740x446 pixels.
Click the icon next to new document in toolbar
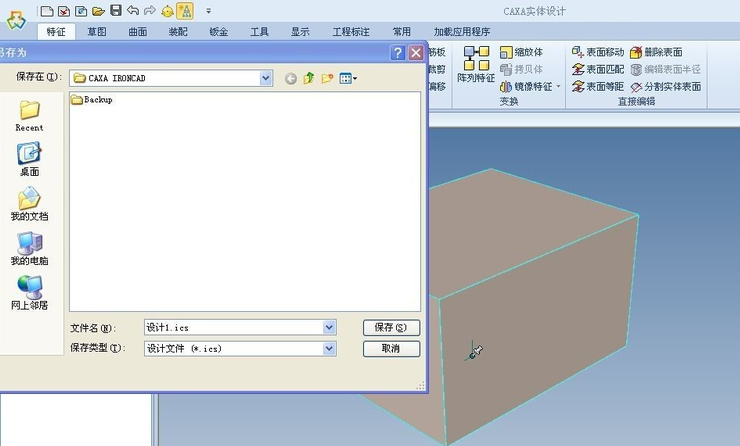click(x=64, y=11)
